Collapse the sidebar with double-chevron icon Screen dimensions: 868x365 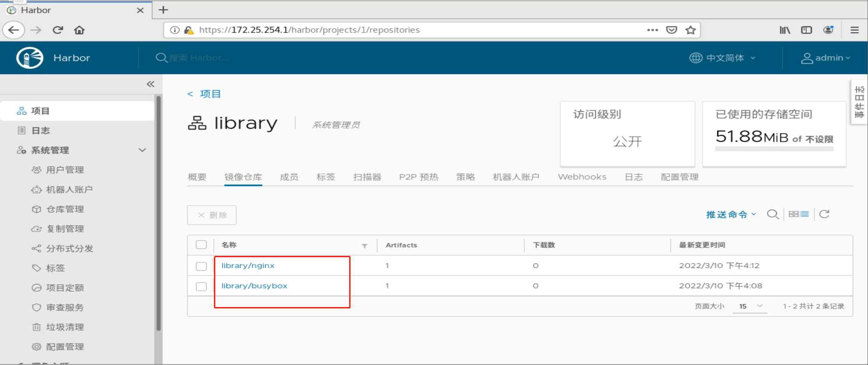(151, 84)
